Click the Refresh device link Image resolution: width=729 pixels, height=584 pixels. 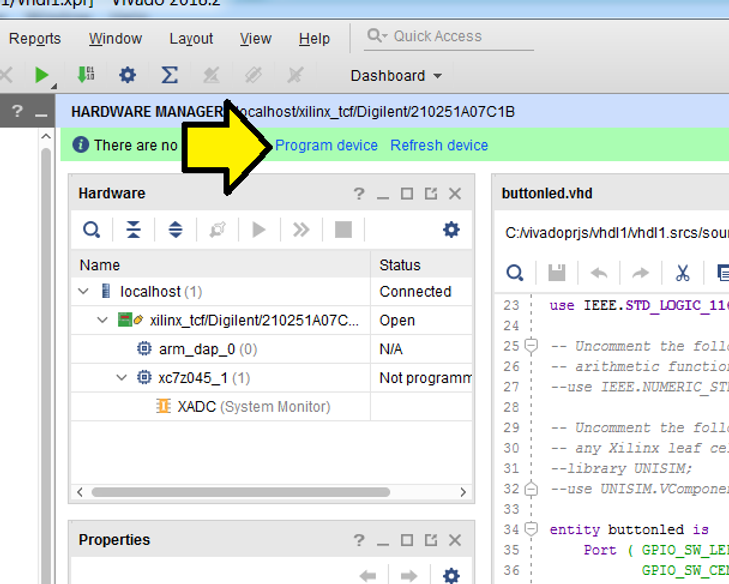pos(439,145)
